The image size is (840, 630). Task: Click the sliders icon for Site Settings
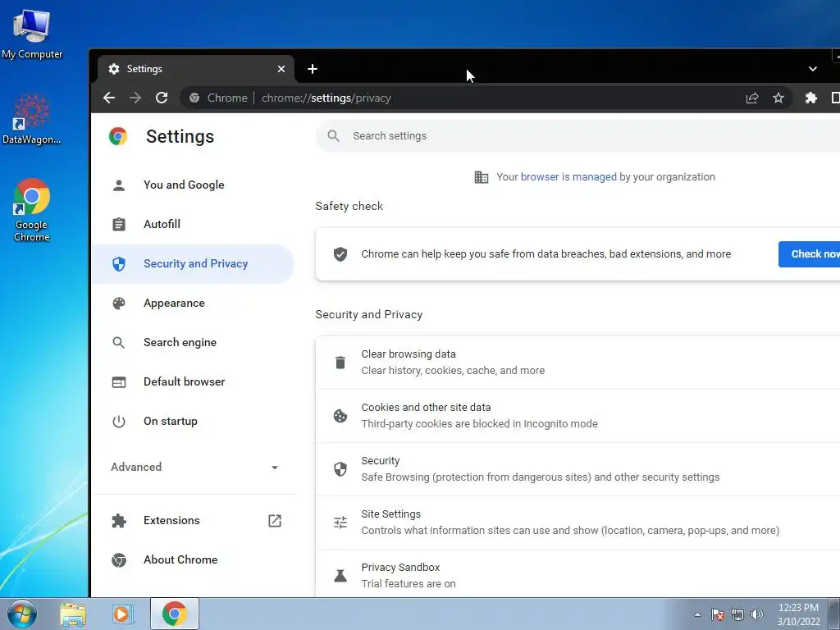[x=340, y=523]
